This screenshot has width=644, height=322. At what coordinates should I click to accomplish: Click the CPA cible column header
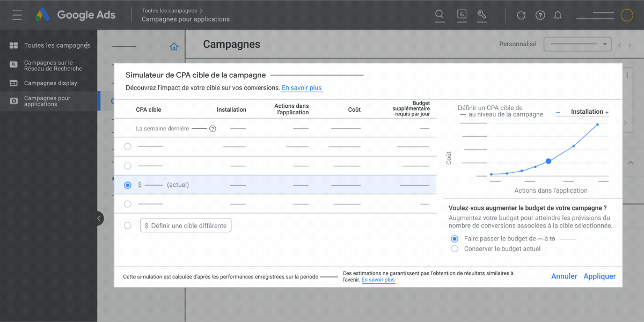coord(149,109)
